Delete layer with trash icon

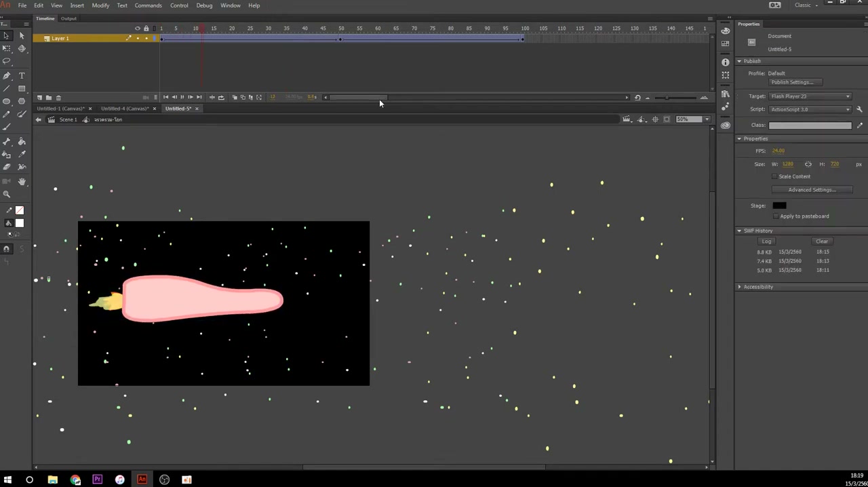pyautogui.click(x=58, y=98)
